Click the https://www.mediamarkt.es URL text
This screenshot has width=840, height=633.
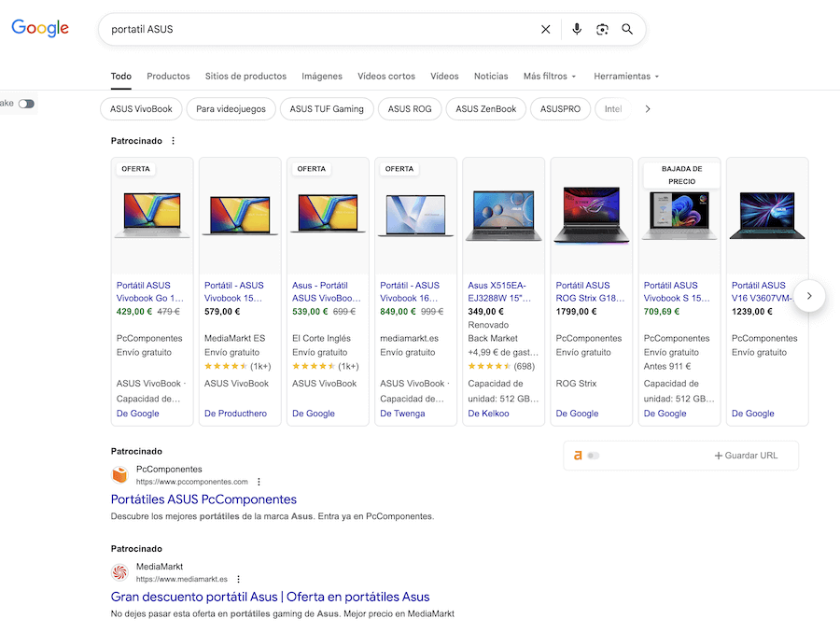coord(182,580)
